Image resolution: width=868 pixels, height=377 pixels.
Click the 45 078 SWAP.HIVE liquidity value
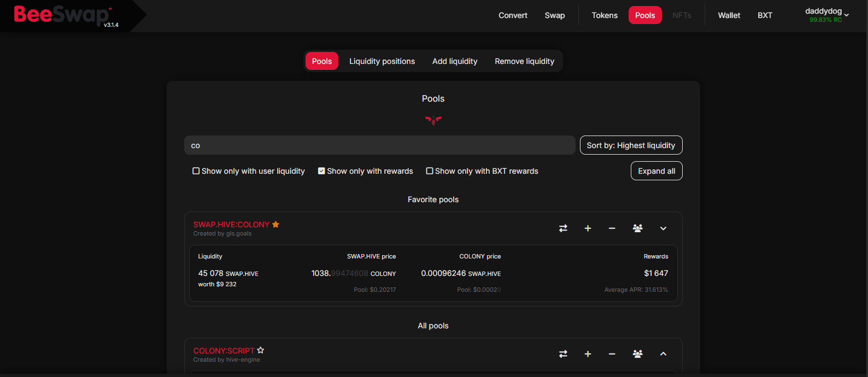[x=228, y=273]
